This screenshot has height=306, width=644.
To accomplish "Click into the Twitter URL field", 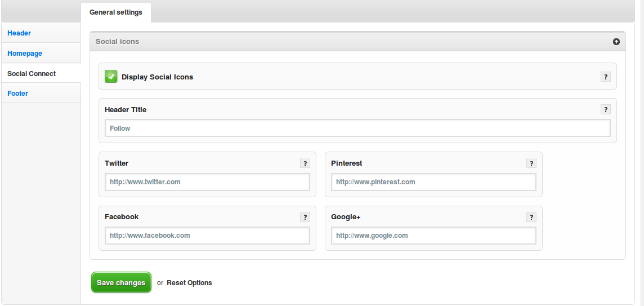I will click(x=207, y=182).
